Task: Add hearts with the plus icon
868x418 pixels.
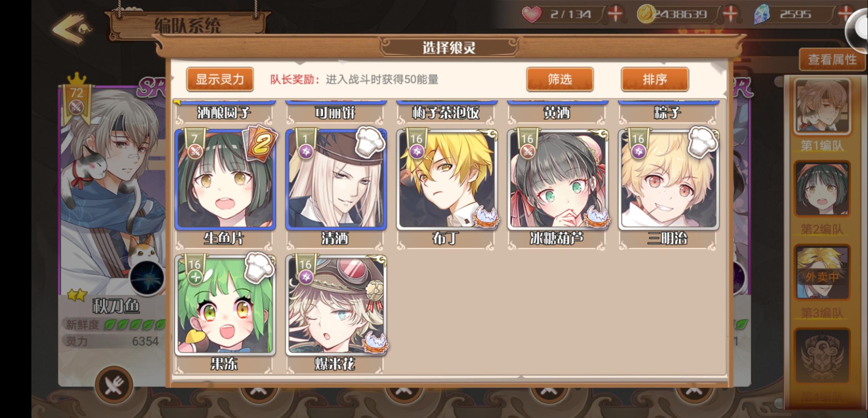Action: click(615, 14)
